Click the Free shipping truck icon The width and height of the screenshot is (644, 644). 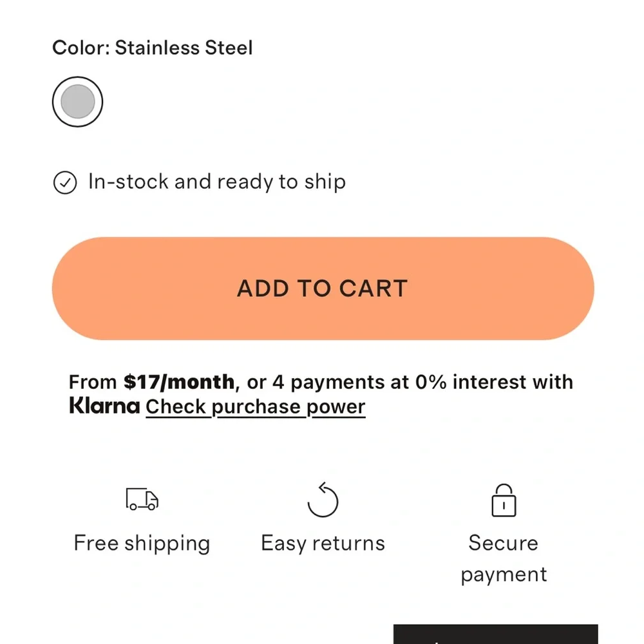(x=142, y=499)
